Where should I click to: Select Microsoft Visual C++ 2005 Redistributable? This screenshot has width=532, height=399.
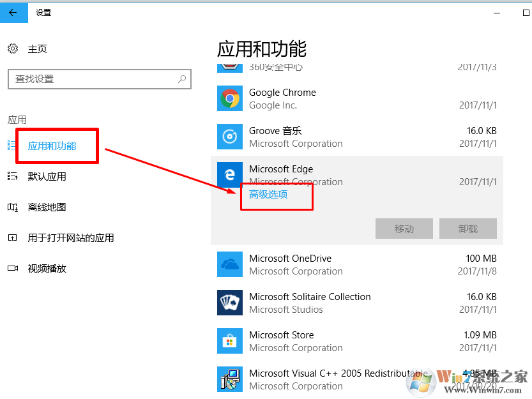(x=338, y=373)
